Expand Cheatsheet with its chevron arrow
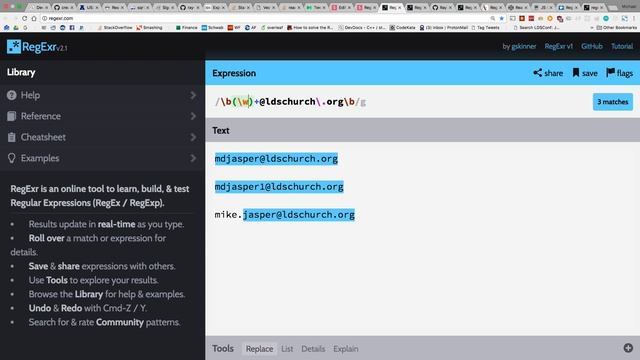This screenshot has width=640, height=360. pos(193,137)
